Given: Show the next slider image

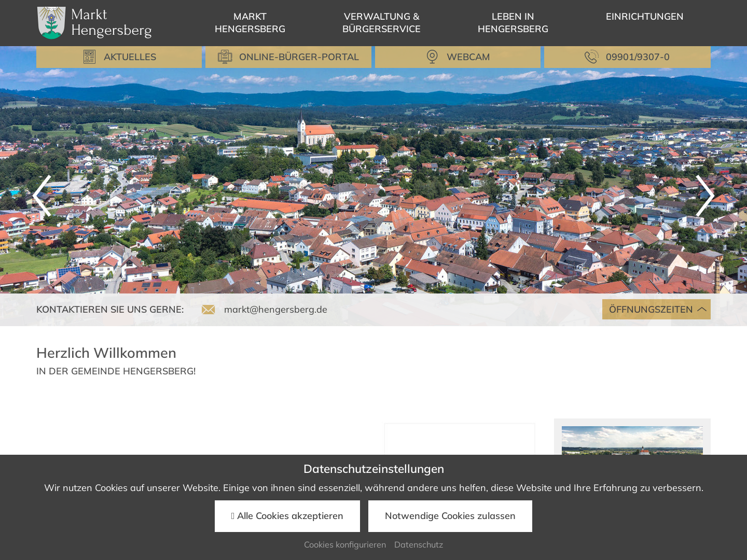Looking at the screenshot, I should [x=704, y=195].
